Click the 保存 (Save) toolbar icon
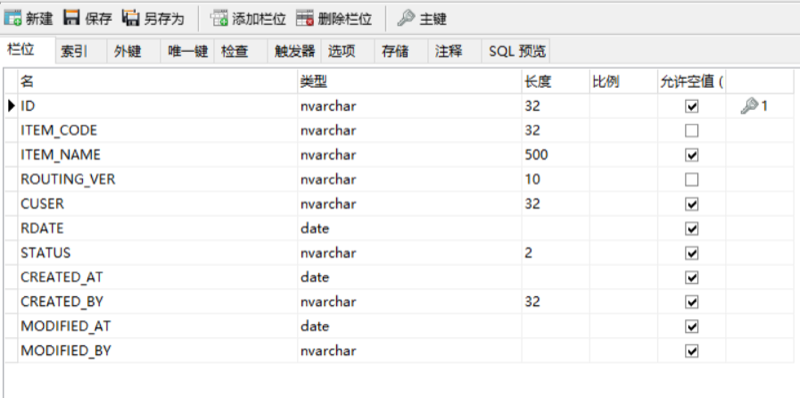The width and height of the screenshot is (800, 398). pyautogui.click(x=71, y=18)
